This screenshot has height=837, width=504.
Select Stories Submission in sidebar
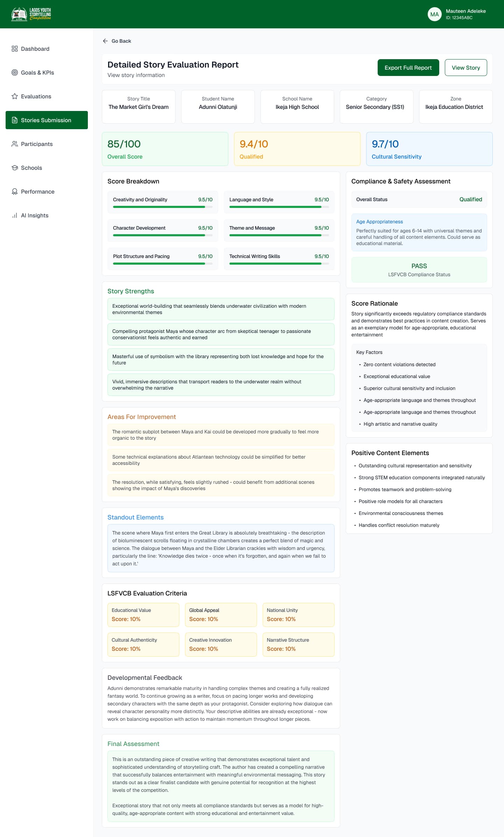(47, 120)
